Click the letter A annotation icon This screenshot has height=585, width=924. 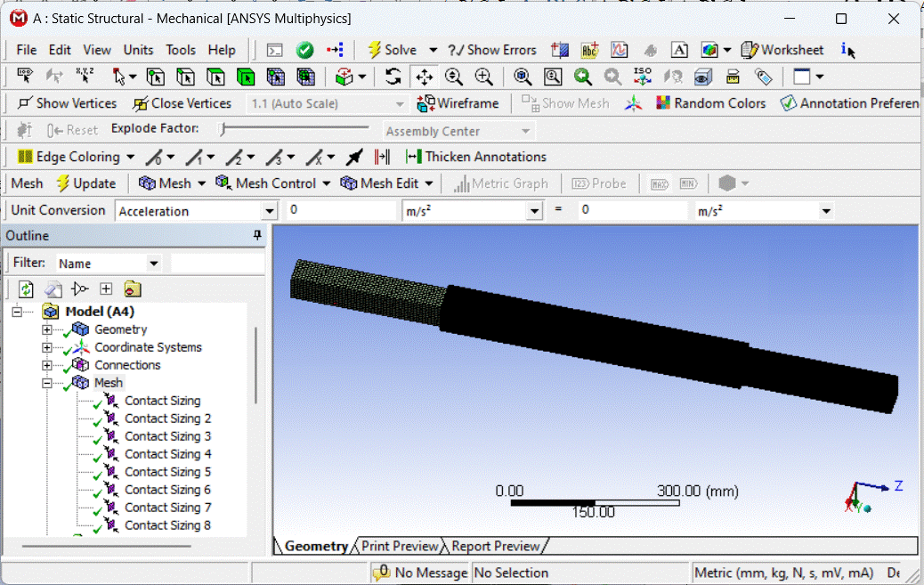pos(679,50)
